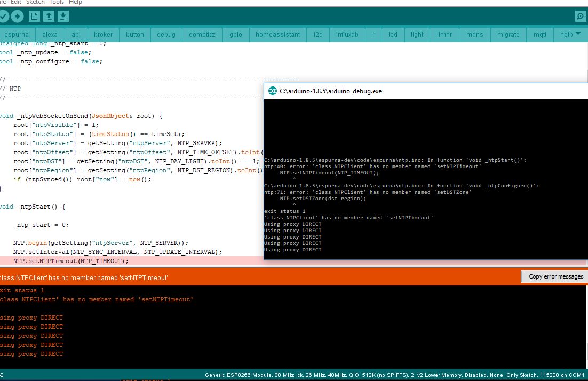Open the Tools menu

tap(56, 2)
